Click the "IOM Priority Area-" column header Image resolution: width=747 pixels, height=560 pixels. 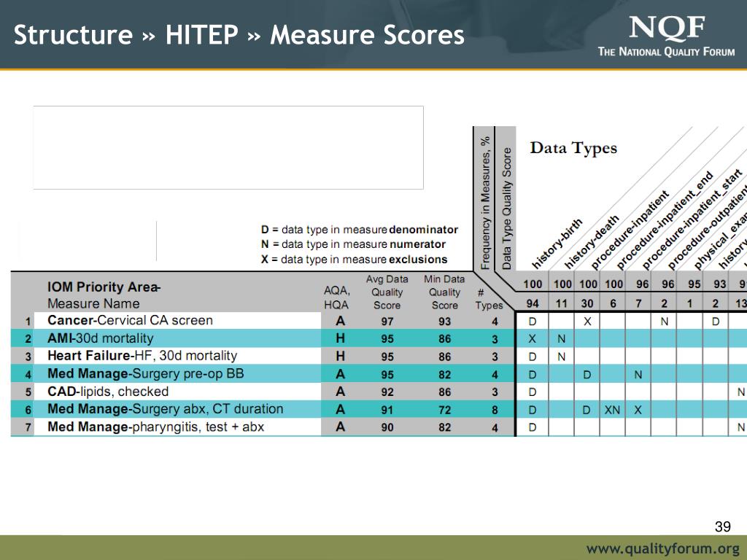coord(104,287)
